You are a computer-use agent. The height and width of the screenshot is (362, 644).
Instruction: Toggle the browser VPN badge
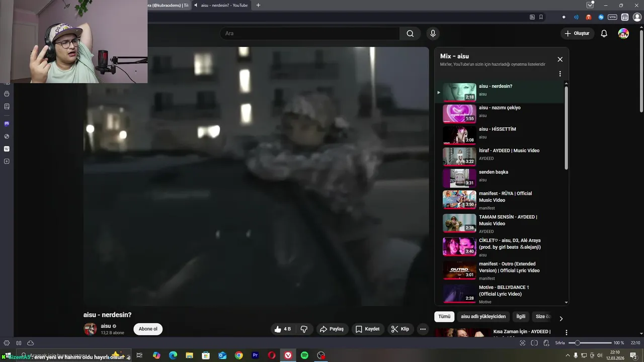612,17
